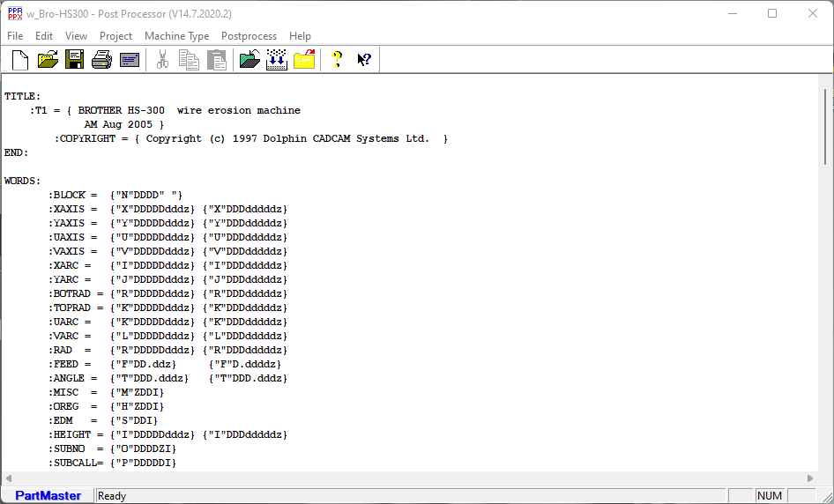
Task: Open a file with the folder icon
Action: click(x=48, y=60)
